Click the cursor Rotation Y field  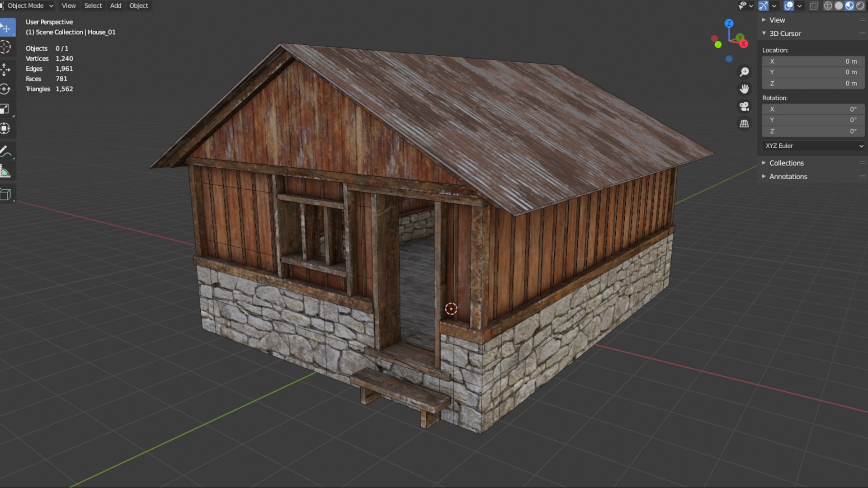[x=813, y=120]
